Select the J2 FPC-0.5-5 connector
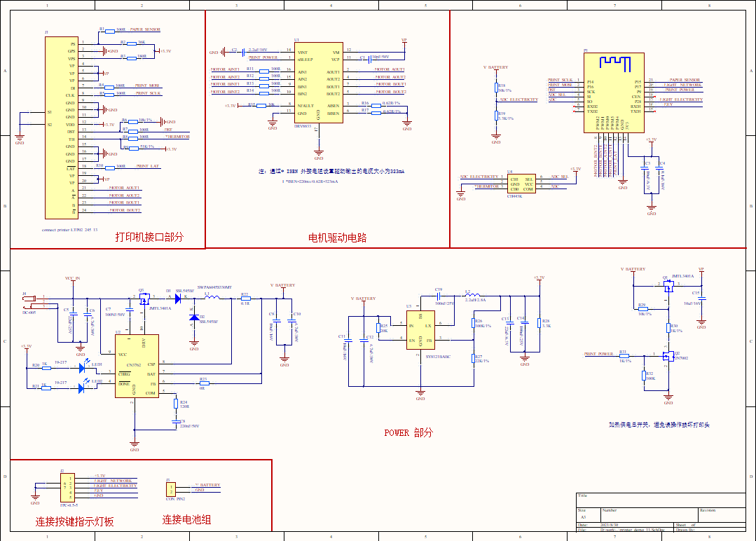Image resolution: width=756 pixels, height=541 pixels. (67, 488)
